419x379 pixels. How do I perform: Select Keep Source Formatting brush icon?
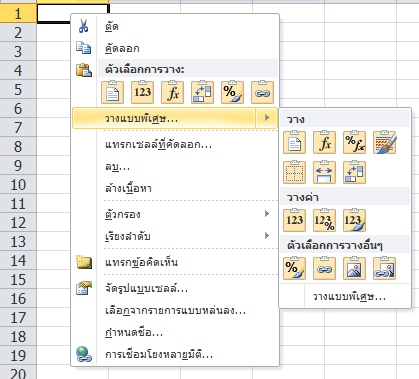click(384, 142)
